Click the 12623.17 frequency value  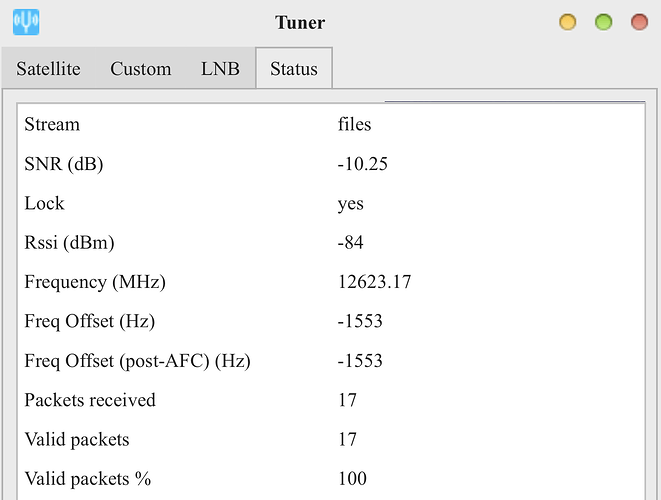click(x=374, y=282)
